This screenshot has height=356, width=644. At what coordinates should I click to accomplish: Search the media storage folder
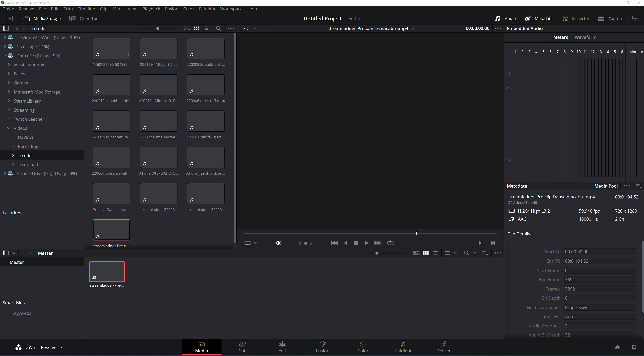[218, 28]
